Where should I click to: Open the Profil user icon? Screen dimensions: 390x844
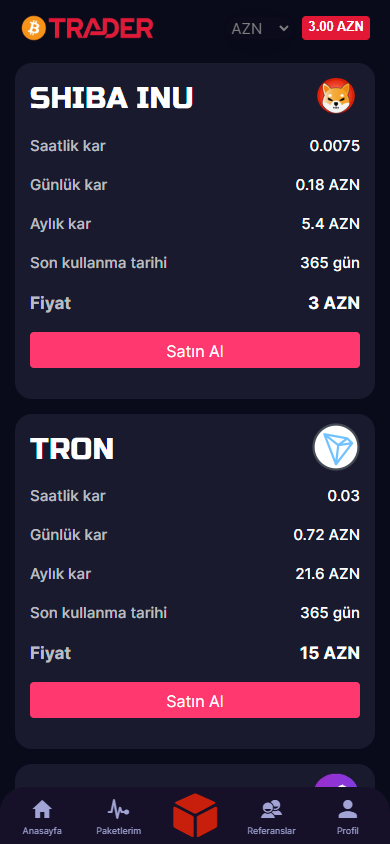(x=348, y=808)
